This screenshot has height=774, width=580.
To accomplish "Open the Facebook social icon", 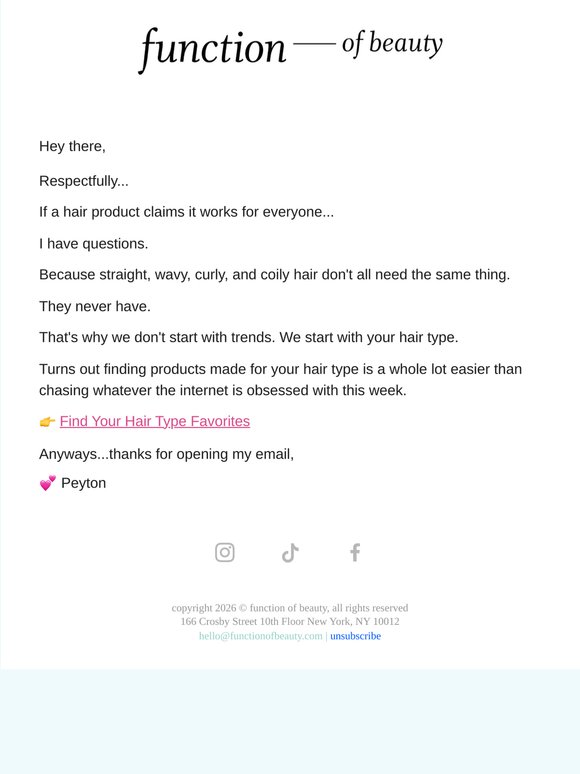I will click(x=355, y=552).
